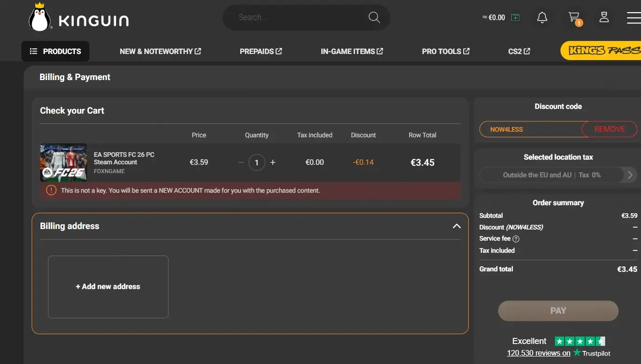Click the FC26 product thumbnail
This screenshot has width=641, height=364.
pyautogui.click(x=63, y=162)
